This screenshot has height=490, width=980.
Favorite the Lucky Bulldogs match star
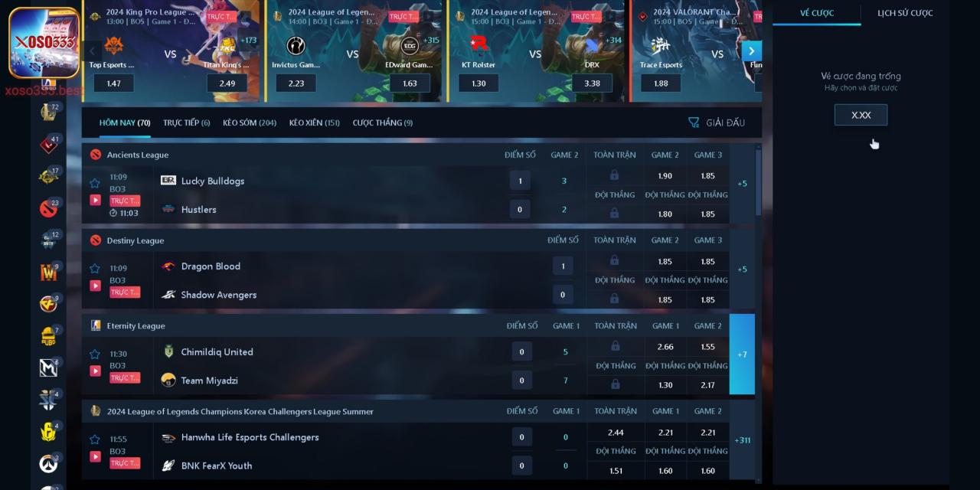[x=95, y=183]
